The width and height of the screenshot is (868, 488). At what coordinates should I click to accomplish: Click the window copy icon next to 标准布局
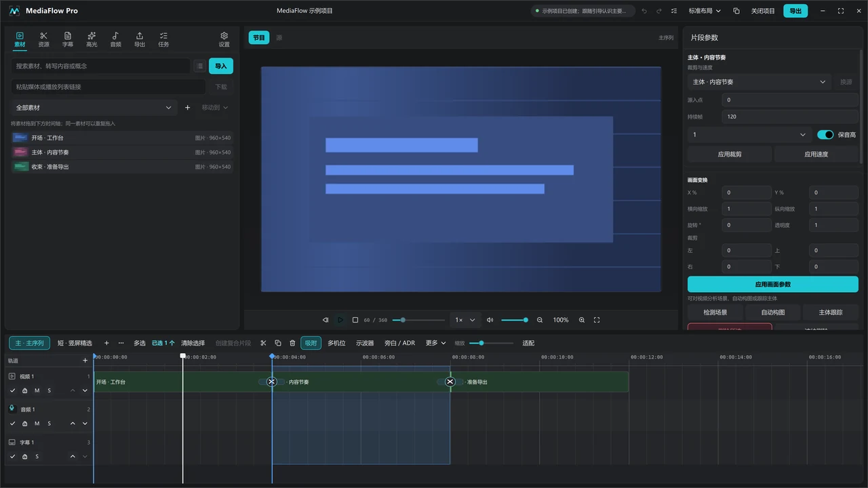click(736, 11)
